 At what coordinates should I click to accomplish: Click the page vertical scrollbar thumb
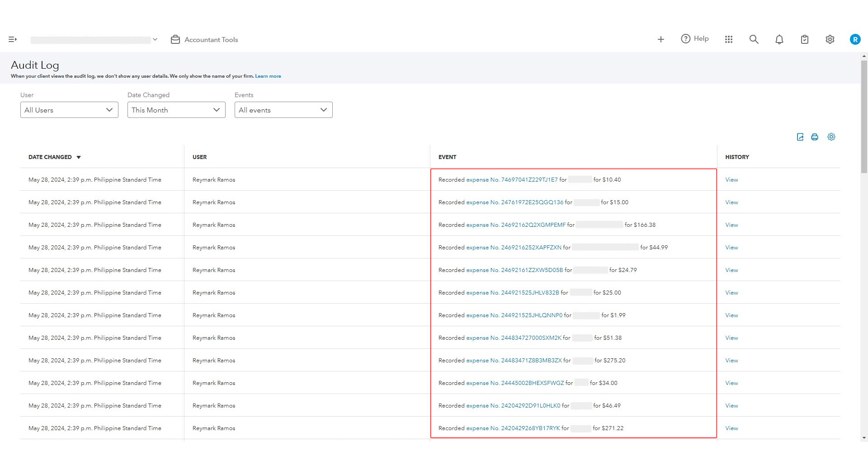coord(864,117)
